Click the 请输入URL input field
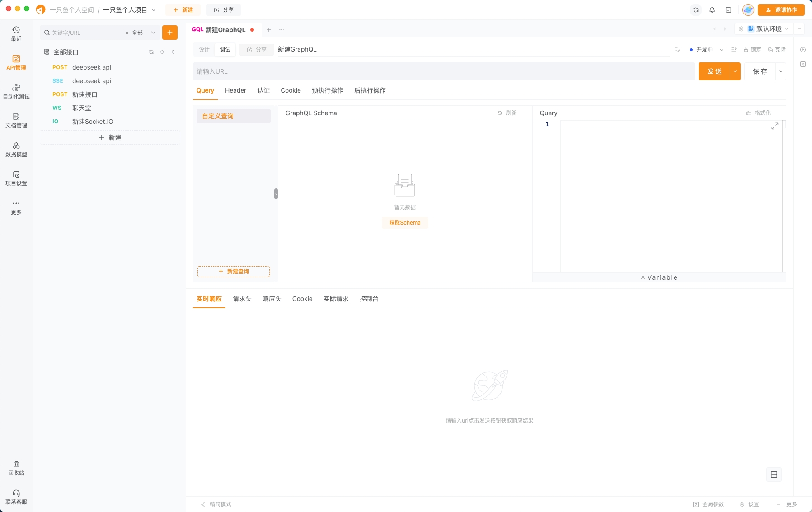 (x=444, y=71)
